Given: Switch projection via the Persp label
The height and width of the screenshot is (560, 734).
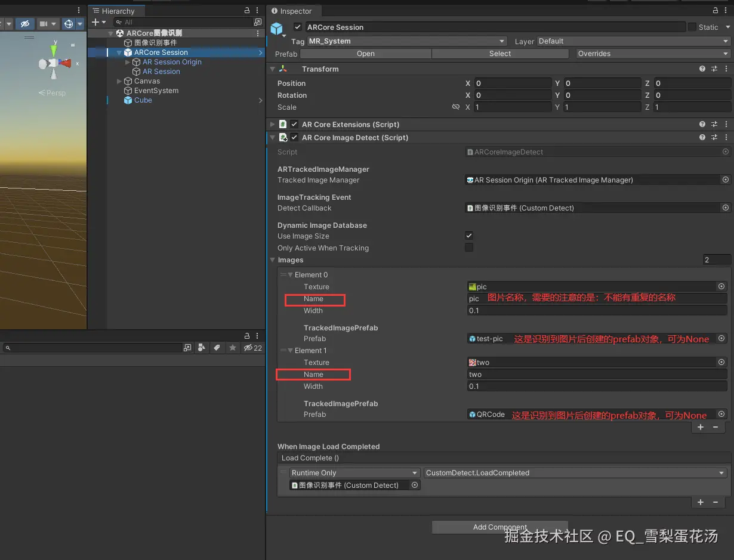Looking at the screenshot, I should [53, 93].
